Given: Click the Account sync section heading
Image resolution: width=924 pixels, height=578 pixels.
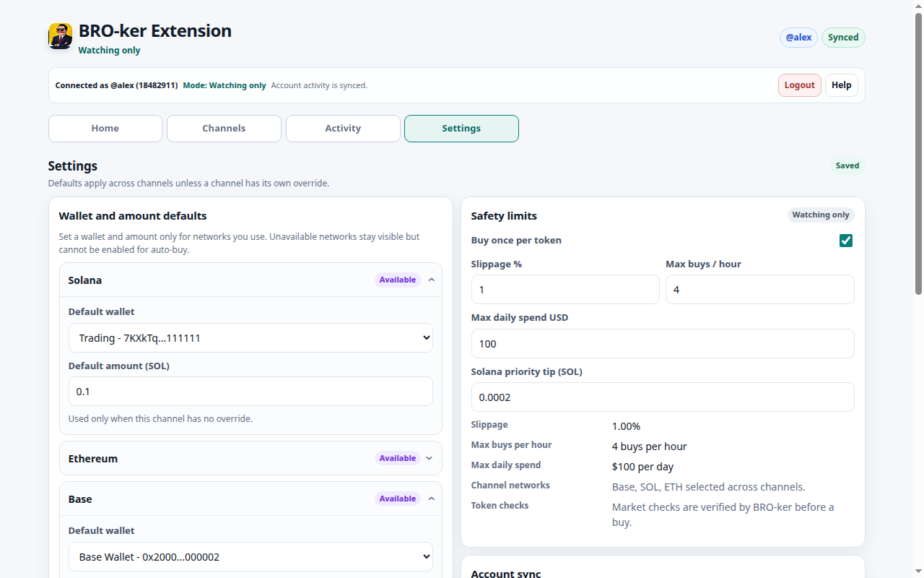Looking at the screenshot, I should tap(506, 574).
